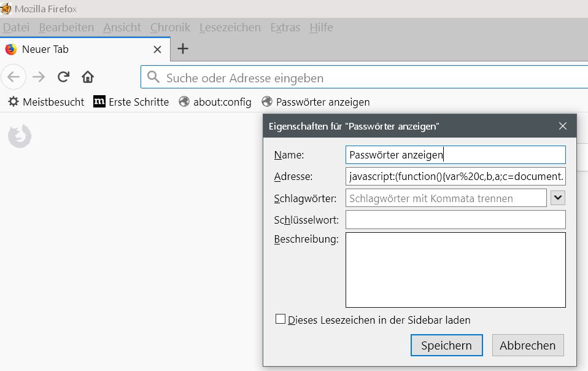Cancel the dialog with Abbrechen
Screen dimensions: 588x371
(527, 345)
